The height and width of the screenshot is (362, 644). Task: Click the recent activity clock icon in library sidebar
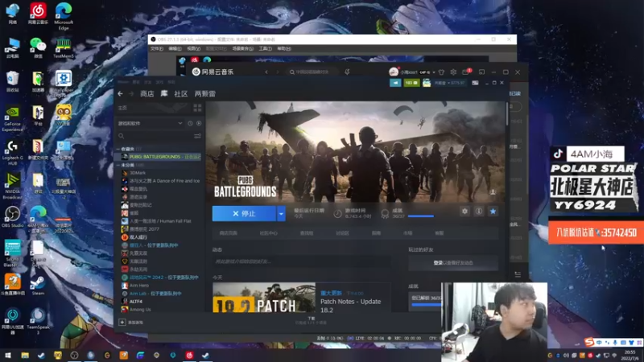190,123
